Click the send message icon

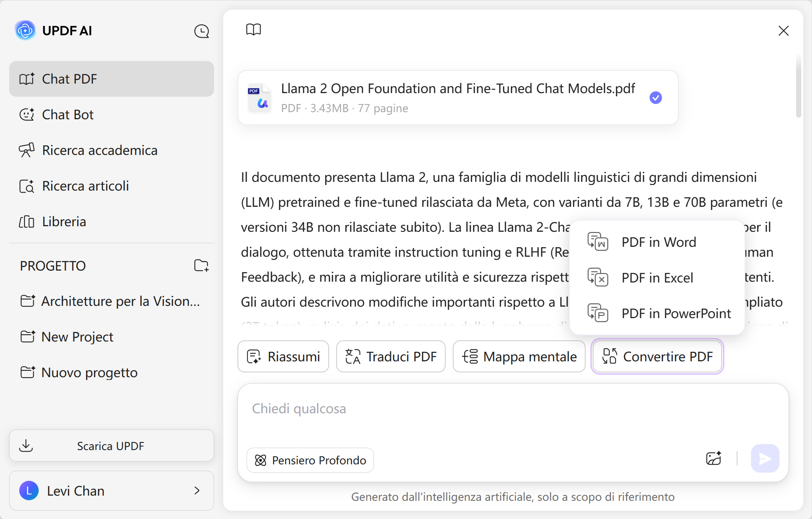[764, 458]
